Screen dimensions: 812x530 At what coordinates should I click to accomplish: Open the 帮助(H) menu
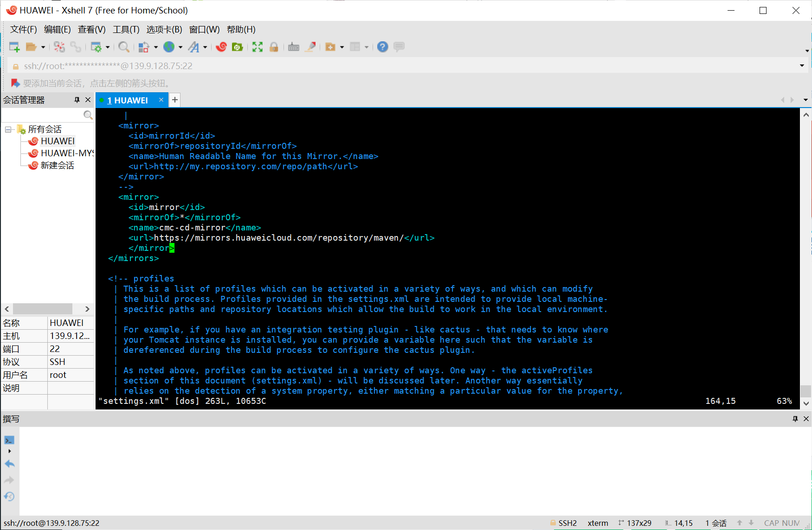[241, 30]
